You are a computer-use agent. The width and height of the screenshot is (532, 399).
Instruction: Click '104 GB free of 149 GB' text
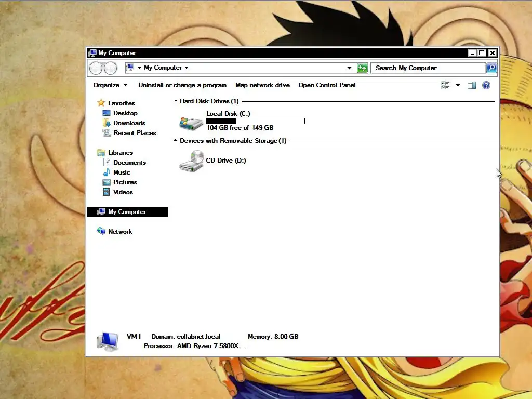coord(240,128)
